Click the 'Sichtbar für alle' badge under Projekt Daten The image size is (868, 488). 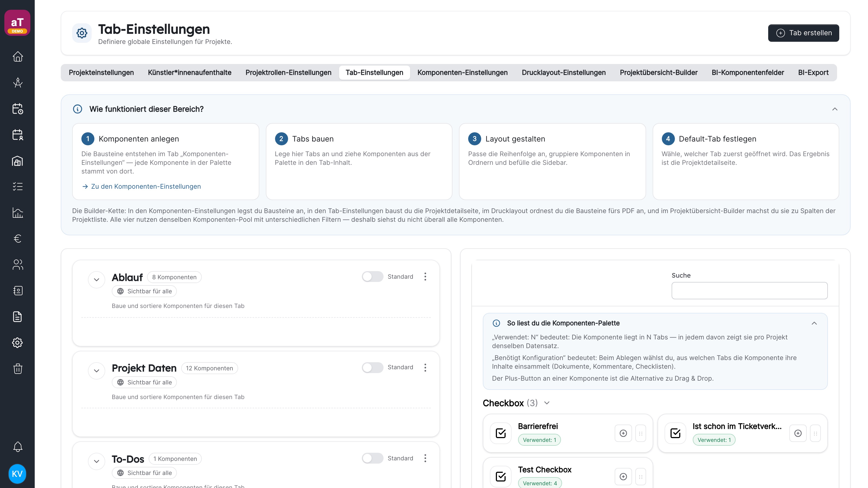tap(144, 382)
